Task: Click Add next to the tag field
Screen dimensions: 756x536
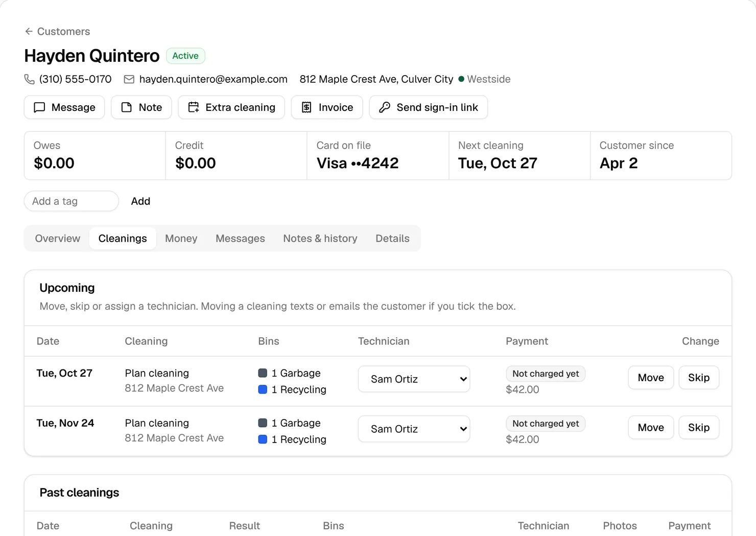Action: click(x=140, y=201)
